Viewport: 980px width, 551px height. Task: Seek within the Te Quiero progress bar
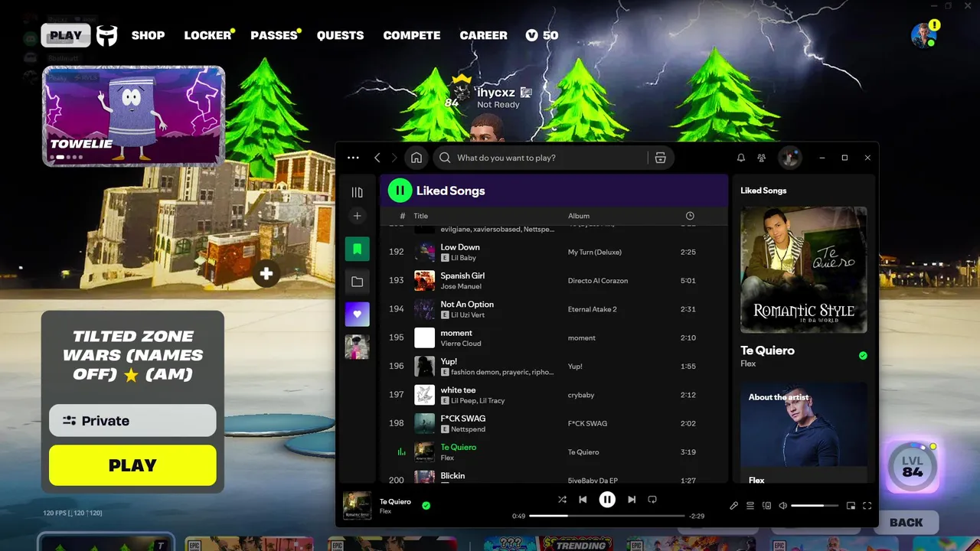(607, 516)
